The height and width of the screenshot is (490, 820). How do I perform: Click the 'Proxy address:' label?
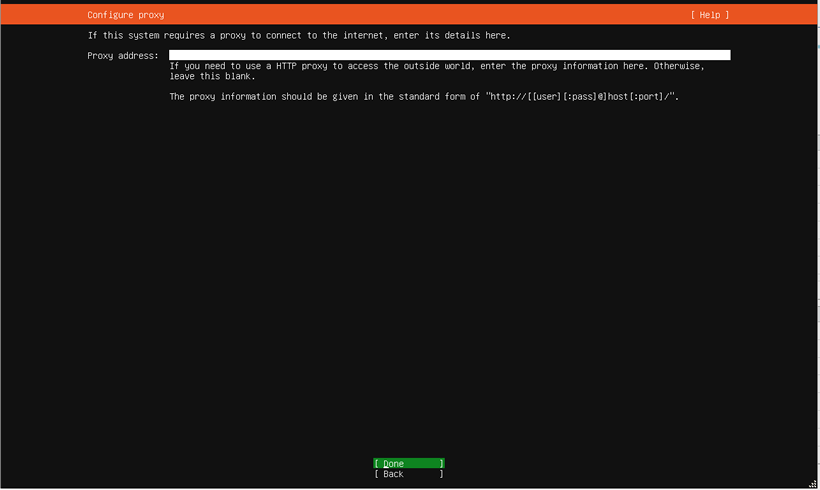123,55
